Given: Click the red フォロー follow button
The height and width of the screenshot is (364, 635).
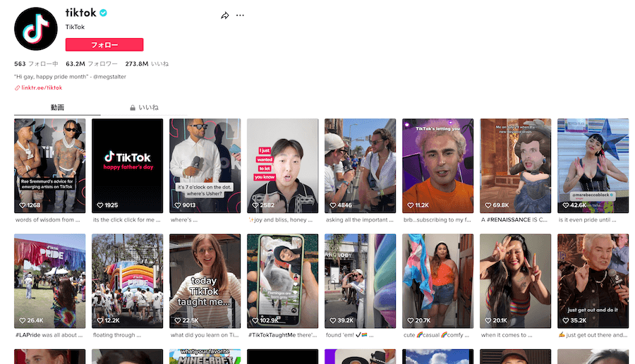Looking at the screenshot, I should point(104,44).
